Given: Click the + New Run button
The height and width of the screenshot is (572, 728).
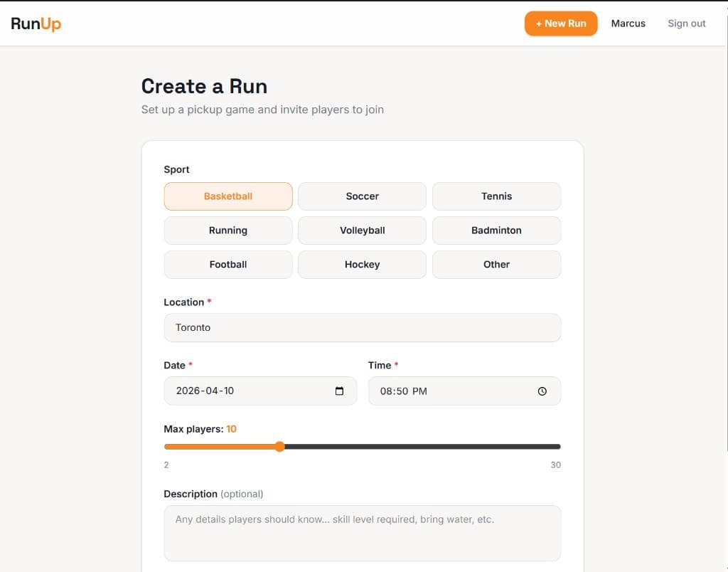Looking at the screenshot, I should 561,23.
